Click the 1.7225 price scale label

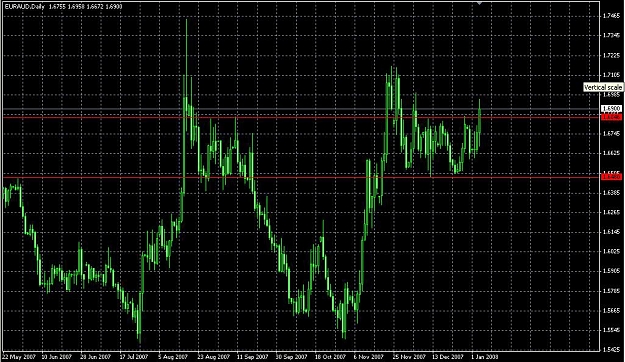pos(611,55)
